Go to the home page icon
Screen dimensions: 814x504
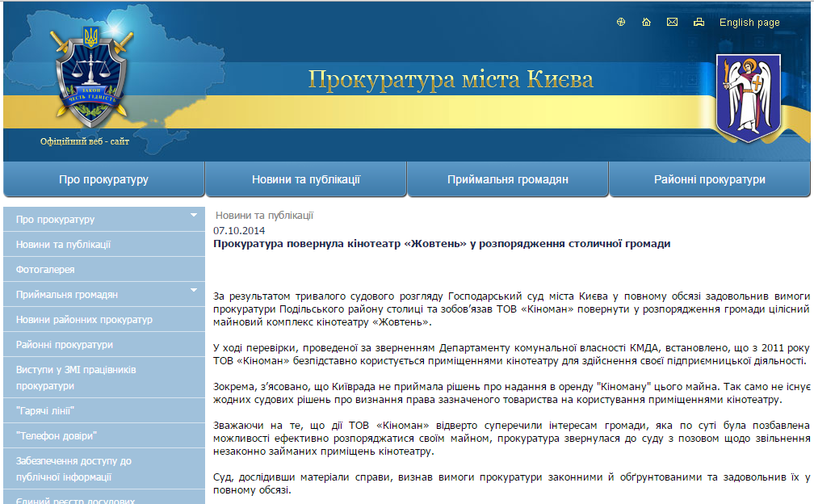[x=646, y=22]
